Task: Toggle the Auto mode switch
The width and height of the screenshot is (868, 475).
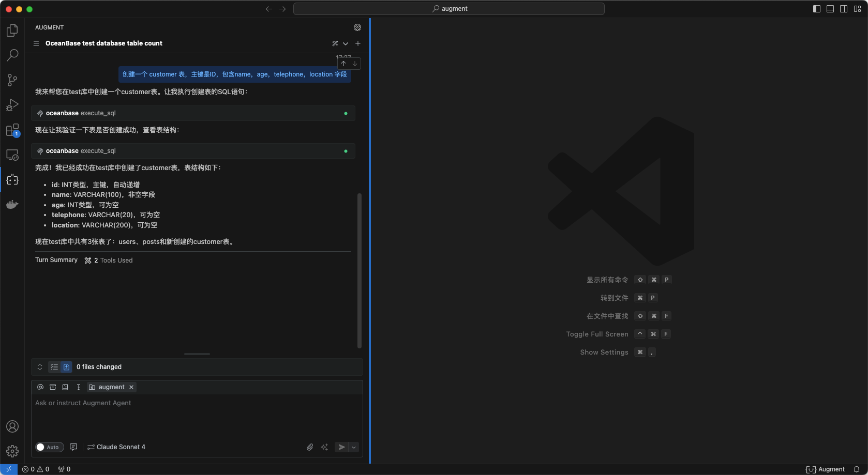Action: (49, 447)
